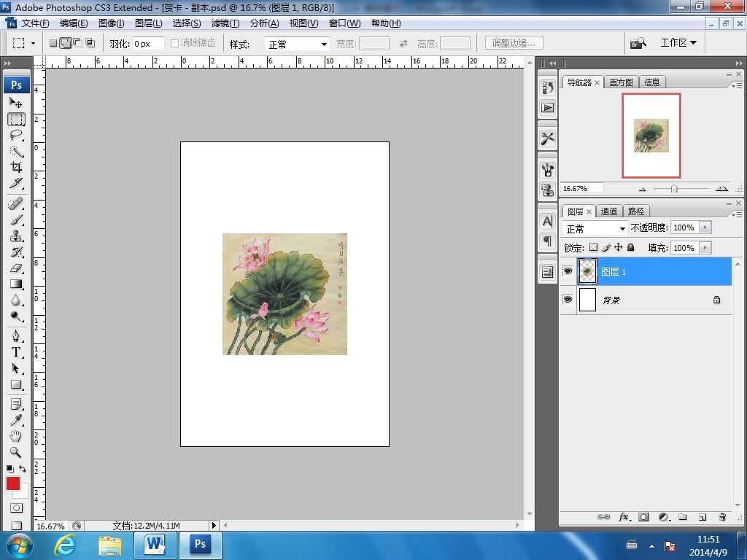Select the Hand tool

[16, 436]
